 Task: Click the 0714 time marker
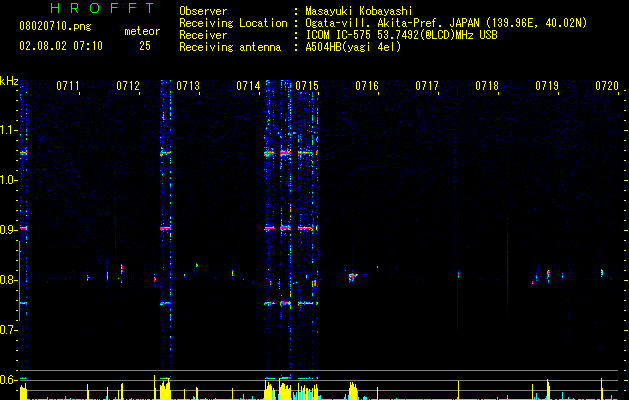[x=248, y=86]
